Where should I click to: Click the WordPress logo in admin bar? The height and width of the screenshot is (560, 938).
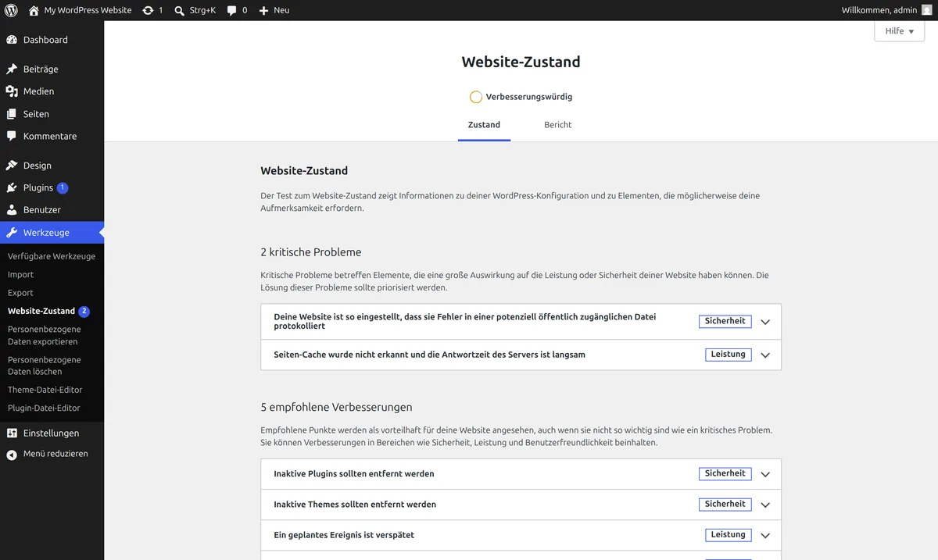[11, 10]
